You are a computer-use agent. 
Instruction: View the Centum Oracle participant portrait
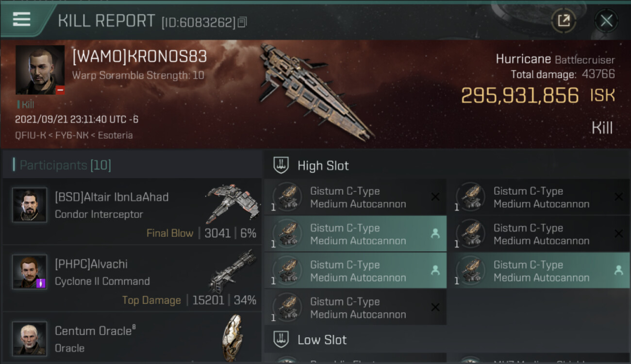point(30,338)
